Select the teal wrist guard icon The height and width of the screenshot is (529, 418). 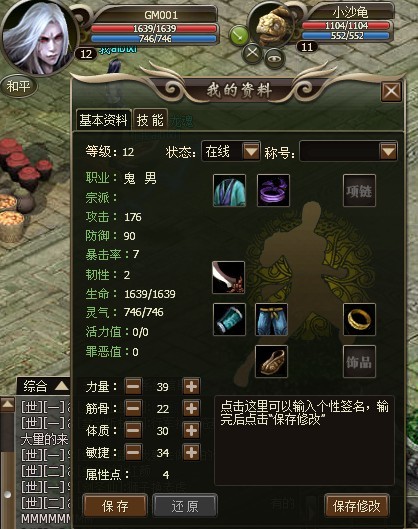229,319
